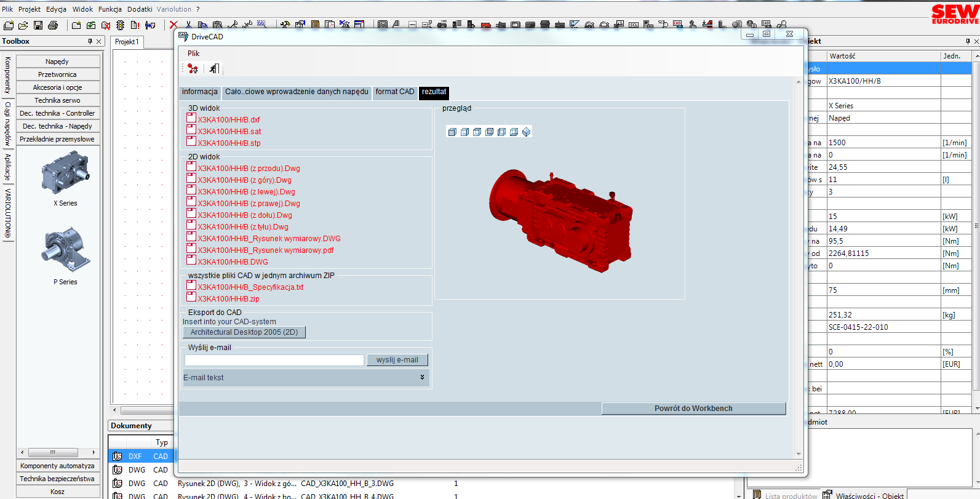This screenshot has width=980, height=499.
Task: Click the Powrót do Workbench button
Action: (x=693, y=409)
